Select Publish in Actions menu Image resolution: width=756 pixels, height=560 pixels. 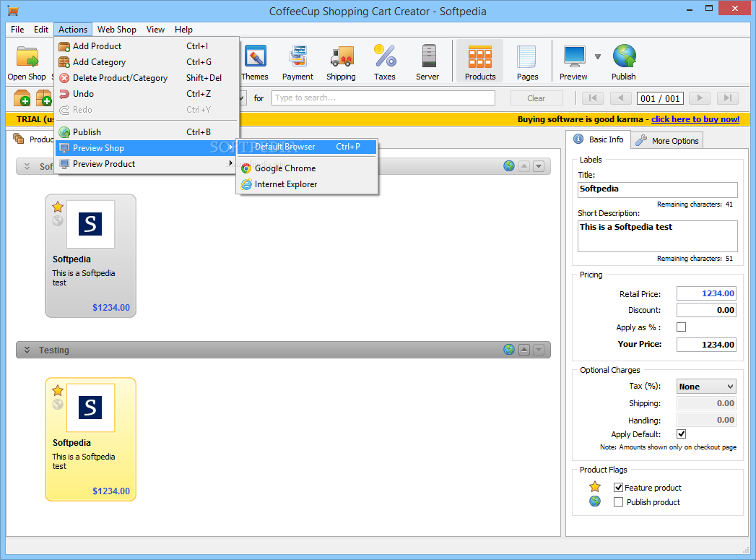coord(146,132)
